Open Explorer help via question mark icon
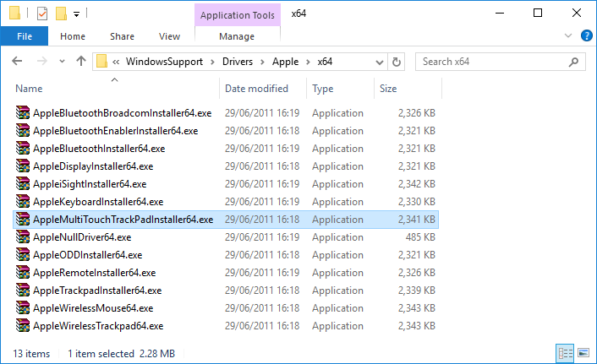This screenshot has width=597, height=364. (x=586, y=35)
